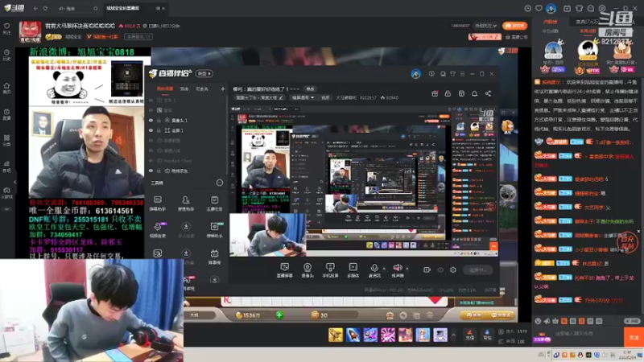Click the start-streaming button in the companion app
Viewport: 644px width, 362px height.
477,269
